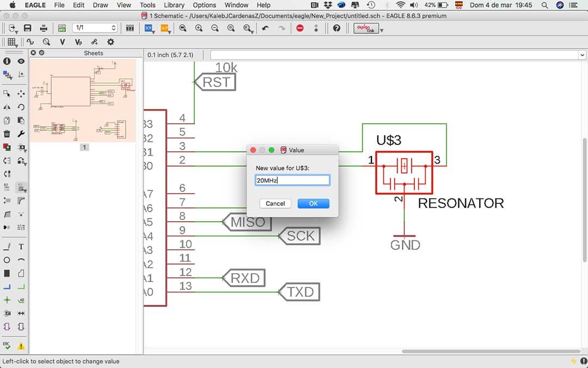Open the Tools menu
The height and width of the screenshot is (368, 588).
coord(148,5)
